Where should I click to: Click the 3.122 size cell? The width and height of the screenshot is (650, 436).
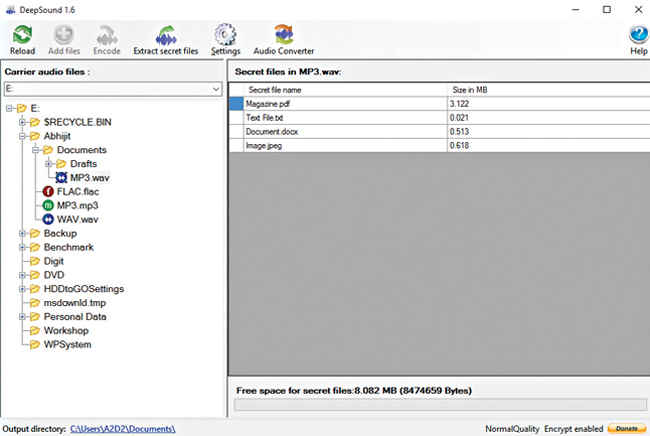point(548,104)
